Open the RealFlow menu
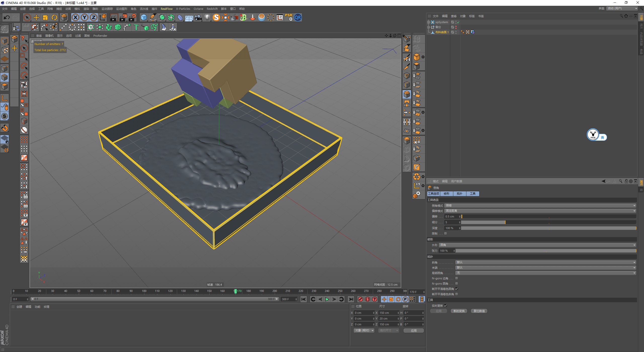The image size is (644, 352). [x=167, y=9]
